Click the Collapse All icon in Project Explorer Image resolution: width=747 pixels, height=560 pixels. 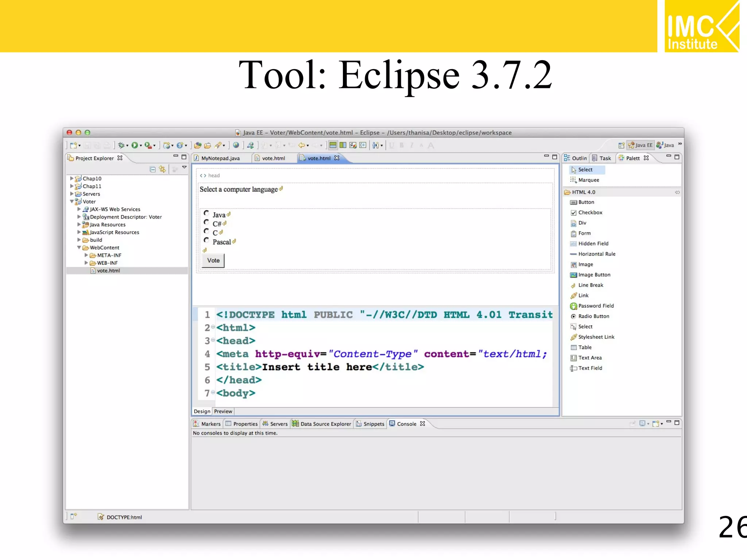point(153,169)
